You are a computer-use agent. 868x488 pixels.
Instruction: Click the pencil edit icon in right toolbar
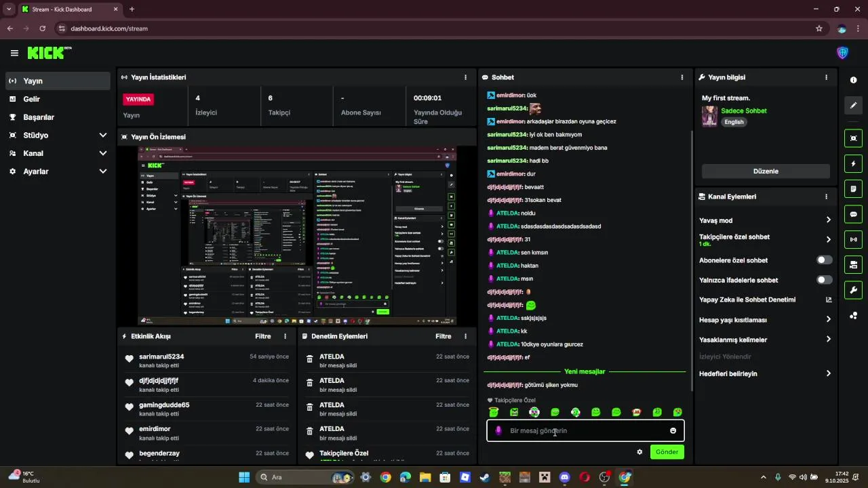pyautogui.click(x=853, y=105)
